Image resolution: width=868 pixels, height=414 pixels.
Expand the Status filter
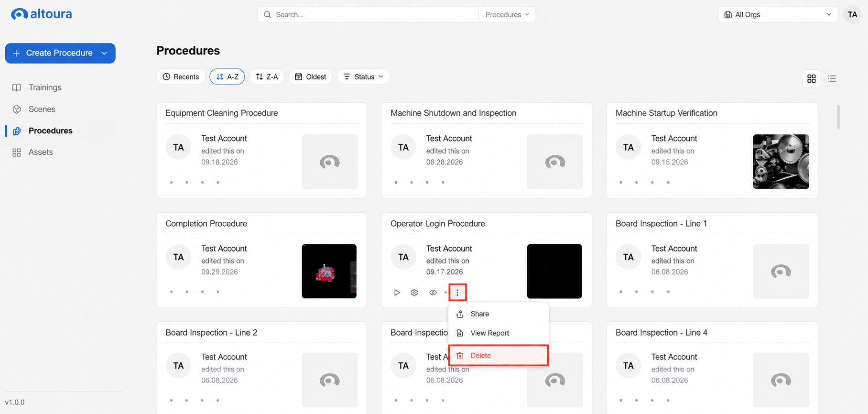tap(364, 77)
